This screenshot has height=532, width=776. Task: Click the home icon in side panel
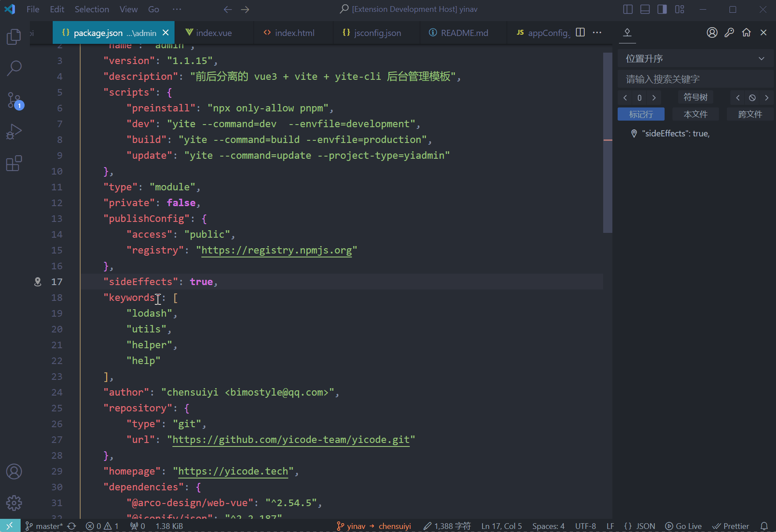746,32
